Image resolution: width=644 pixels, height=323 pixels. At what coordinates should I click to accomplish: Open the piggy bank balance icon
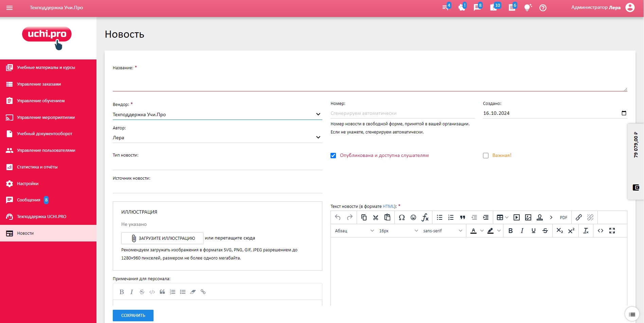point(462,7)
